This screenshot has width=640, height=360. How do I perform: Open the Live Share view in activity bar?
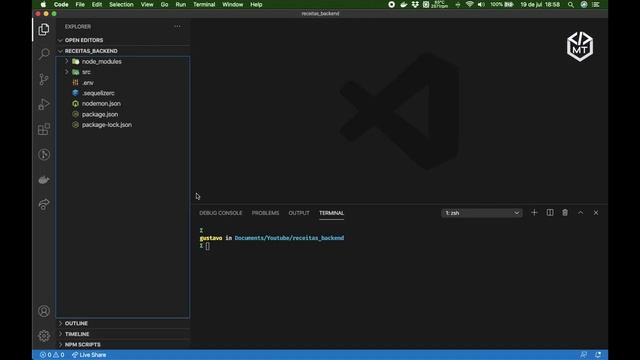click(x=44, y=204)
